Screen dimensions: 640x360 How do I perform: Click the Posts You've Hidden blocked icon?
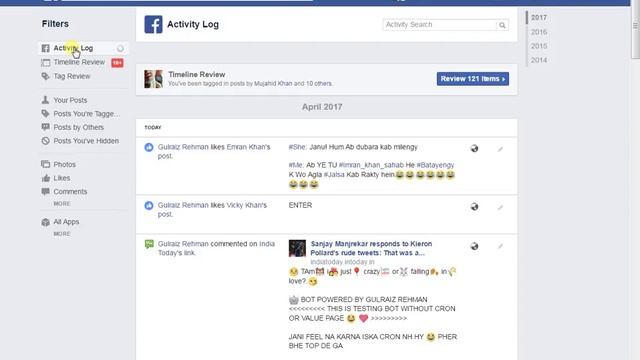pos(45,141)
